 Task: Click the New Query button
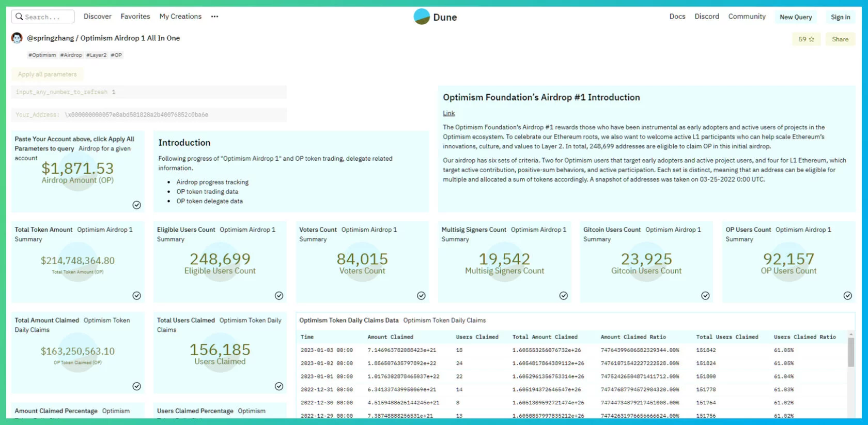coord(796,17)
